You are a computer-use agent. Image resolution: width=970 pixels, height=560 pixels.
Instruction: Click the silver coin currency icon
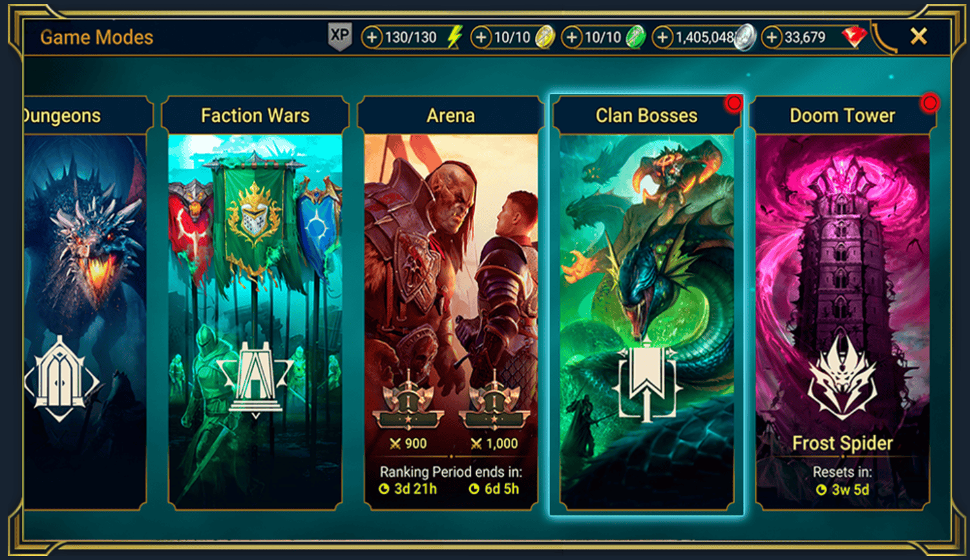(745, 37)
